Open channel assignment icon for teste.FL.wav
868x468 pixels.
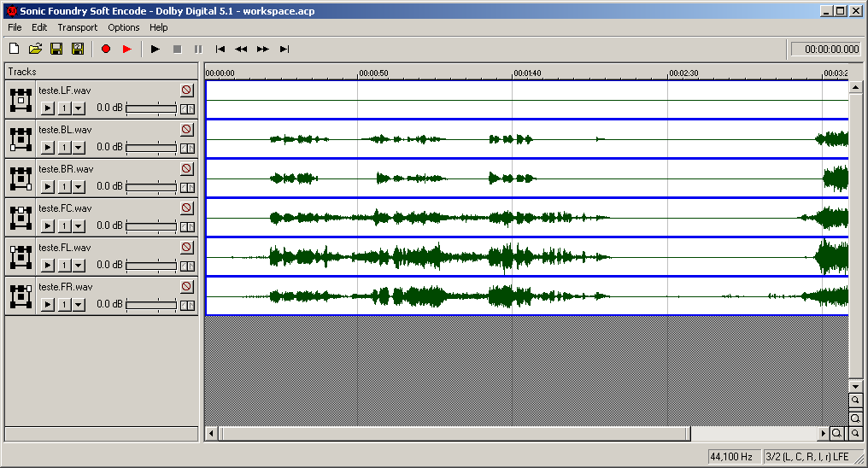[21, 257]
